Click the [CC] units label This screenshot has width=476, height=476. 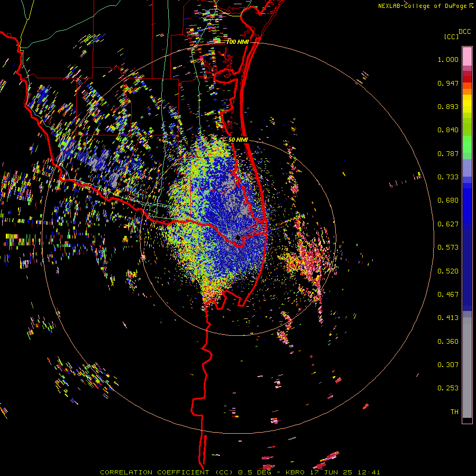pos(451,36)
